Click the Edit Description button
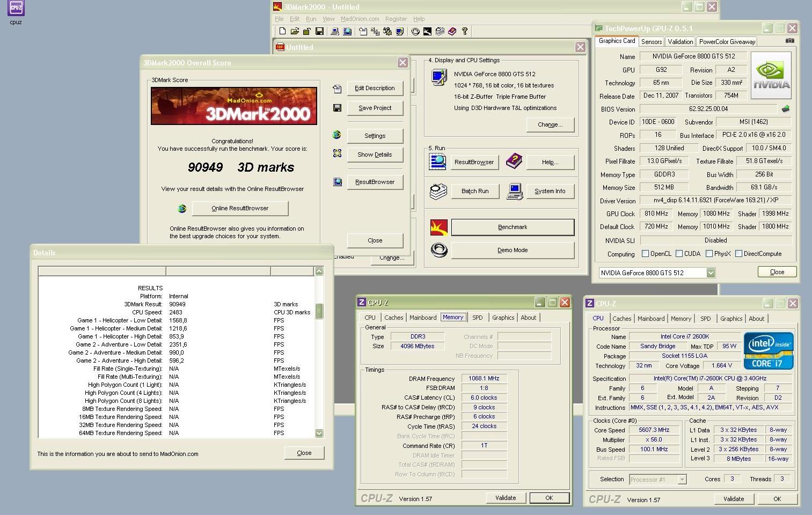 point(375,89)
